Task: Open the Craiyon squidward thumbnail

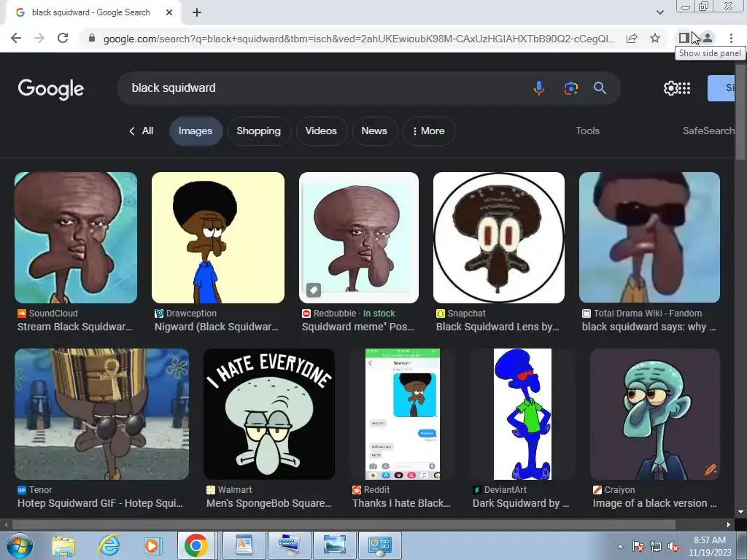Action: click(x=655, y=414)
